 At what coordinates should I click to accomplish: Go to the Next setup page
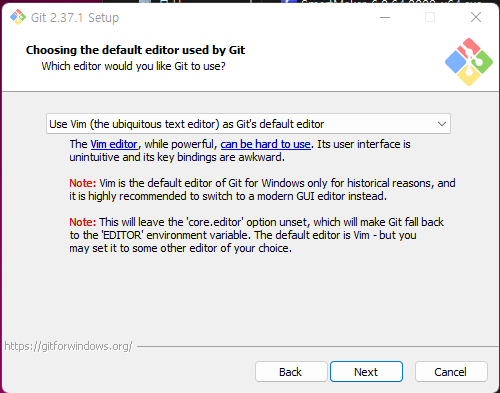pos(366,372)
